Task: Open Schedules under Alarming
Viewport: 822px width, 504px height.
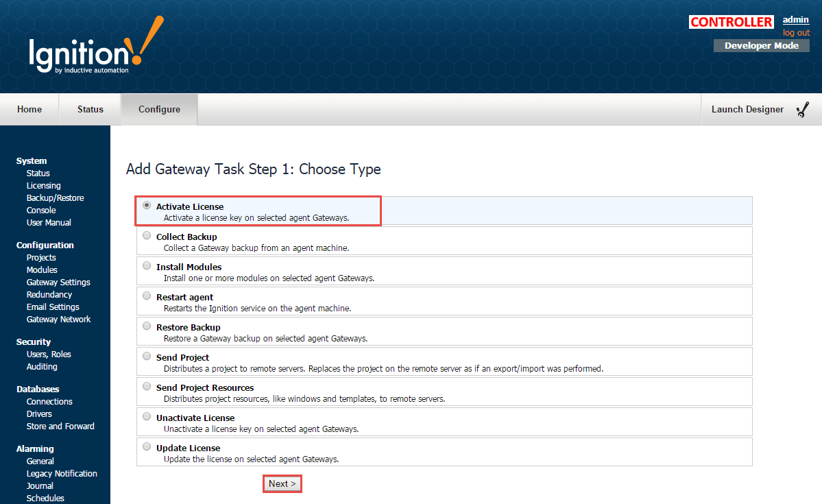Action: click(45, 499)
